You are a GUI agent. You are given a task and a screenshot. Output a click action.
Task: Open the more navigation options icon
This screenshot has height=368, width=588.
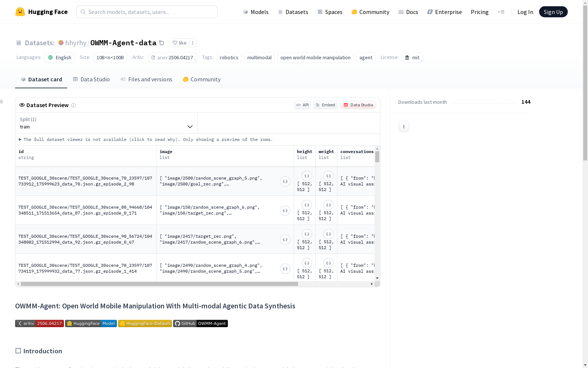[501, 12]
